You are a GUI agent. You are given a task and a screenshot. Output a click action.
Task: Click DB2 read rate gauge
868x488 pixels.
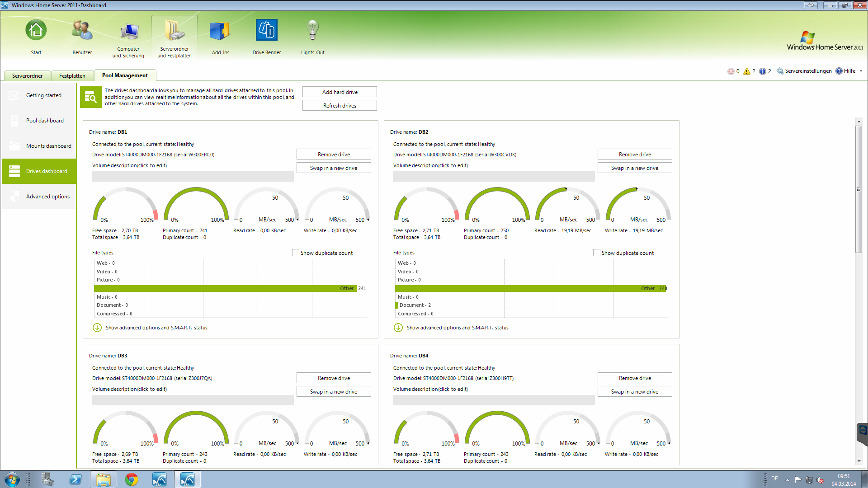(x=568, y=205)
